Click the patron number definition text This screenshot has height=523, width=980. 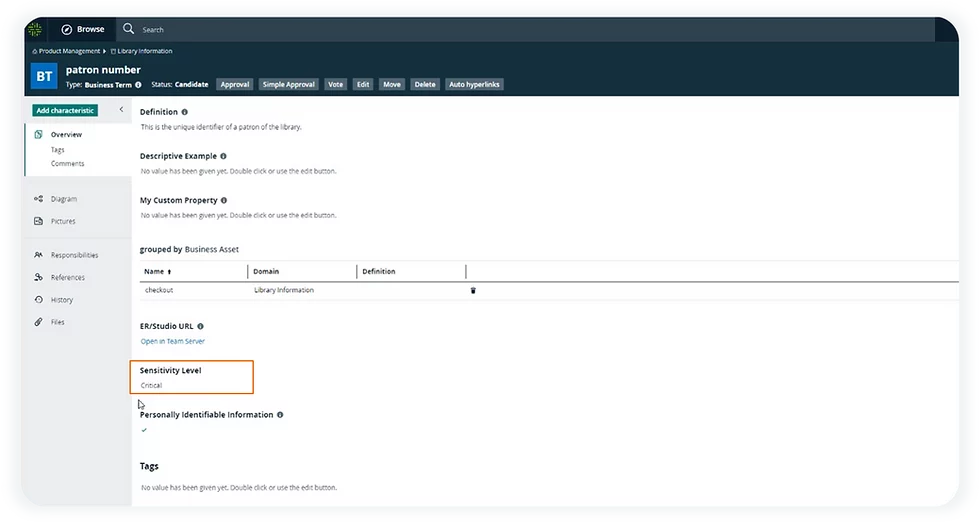point(221,127)
